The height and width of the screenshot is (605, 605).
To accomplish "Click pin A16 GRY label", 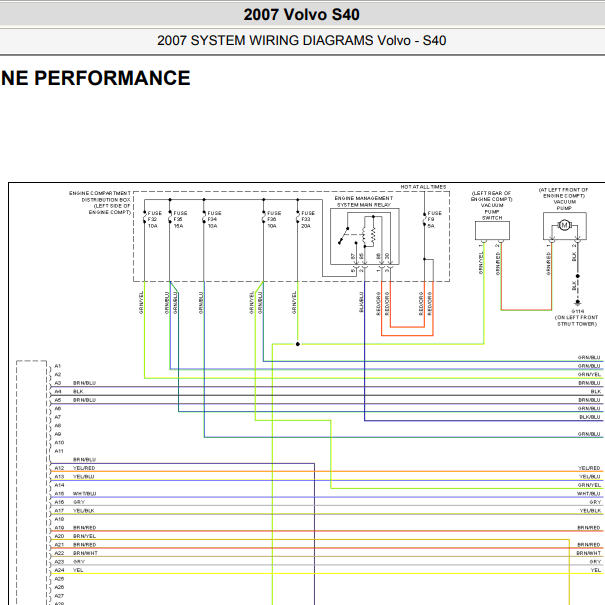I will (79, 502).
